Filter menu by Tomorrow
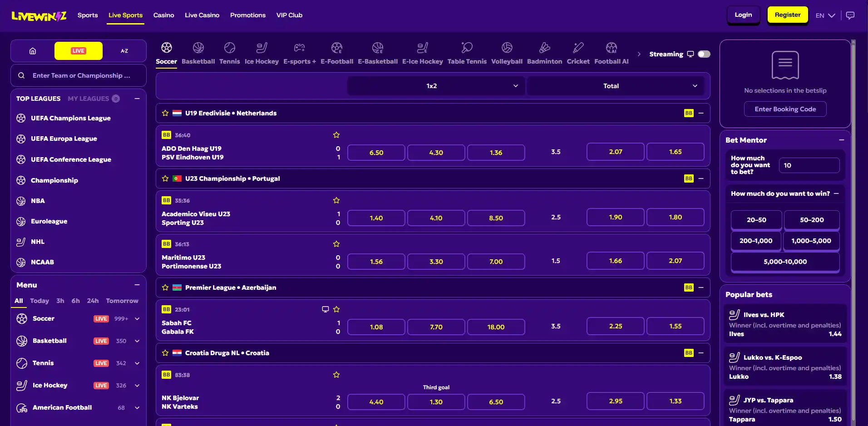 click(122, 301)
